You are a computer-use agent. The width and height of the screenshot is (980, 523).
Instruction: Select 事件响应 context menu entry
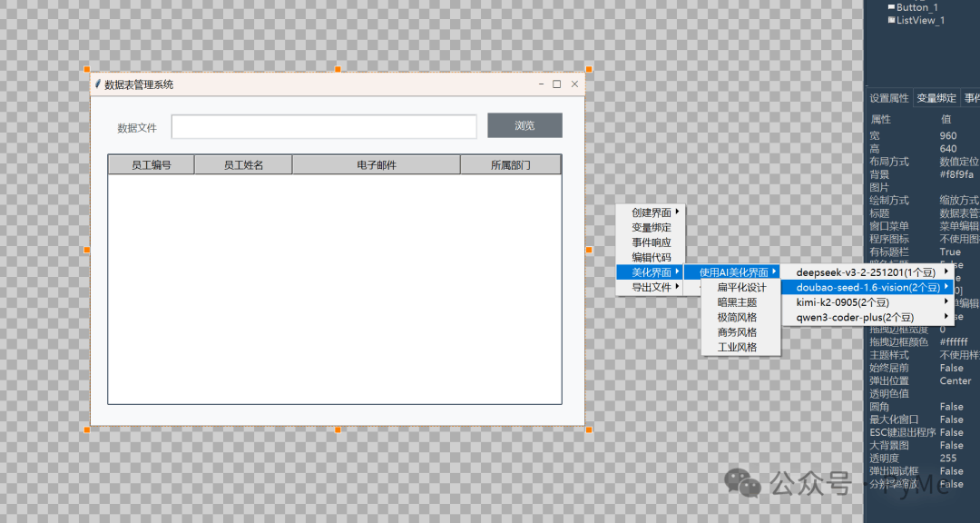coord(651,242)
